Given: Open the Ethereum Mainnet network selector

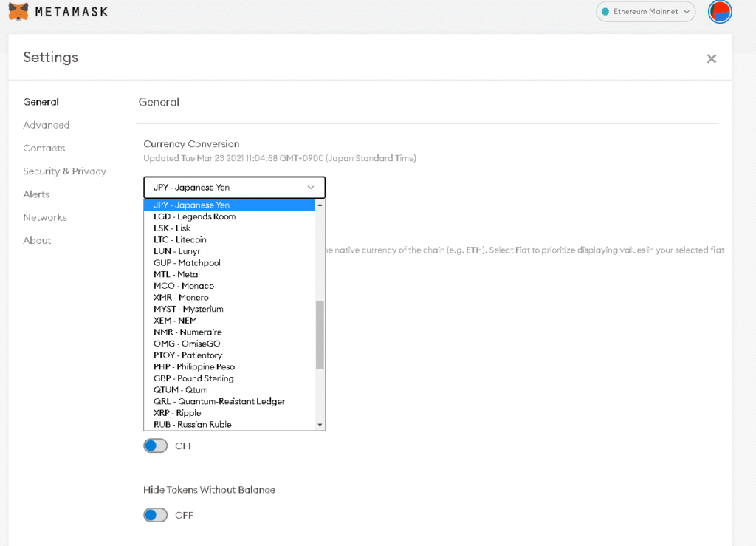Looking at the screenshot, I should point(645,12).
